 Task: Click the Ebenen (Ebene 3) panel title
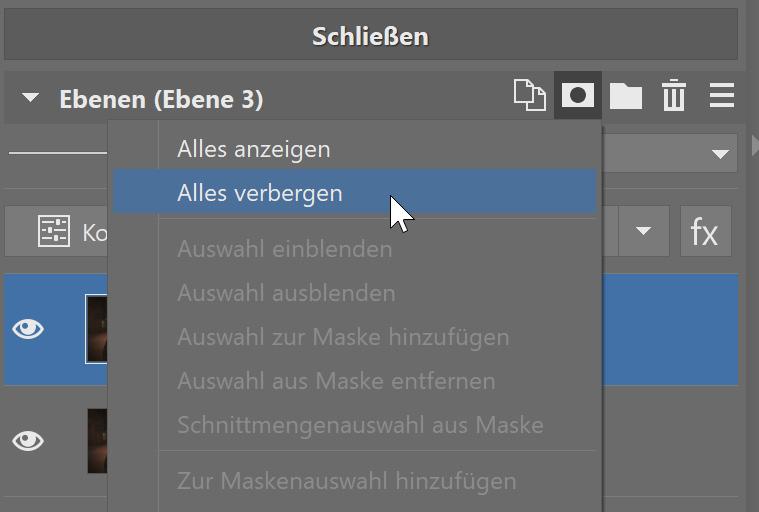point(160,99)
